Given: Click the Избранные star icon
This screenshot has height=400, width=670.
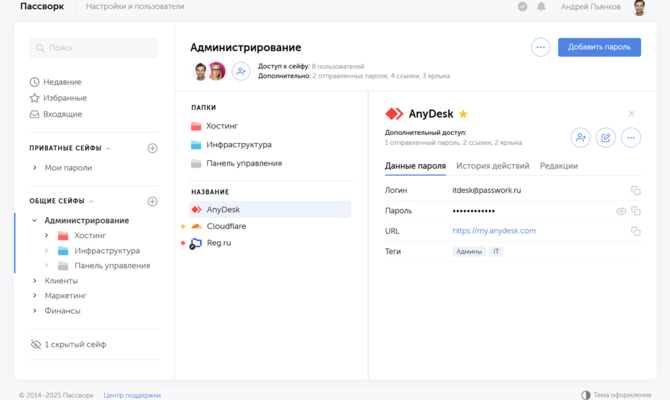Looking at the screenshot, I should [x=35, y=98].
